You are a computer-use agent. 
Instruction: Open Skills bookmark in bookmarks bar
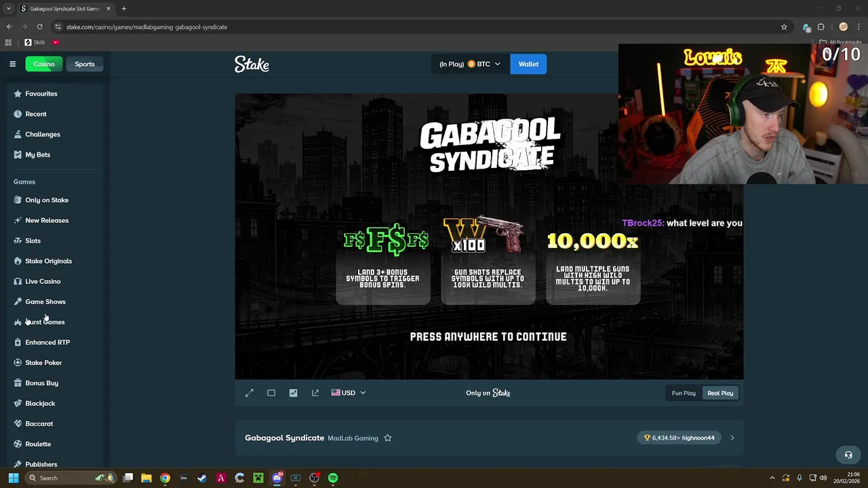pos(35,42)
